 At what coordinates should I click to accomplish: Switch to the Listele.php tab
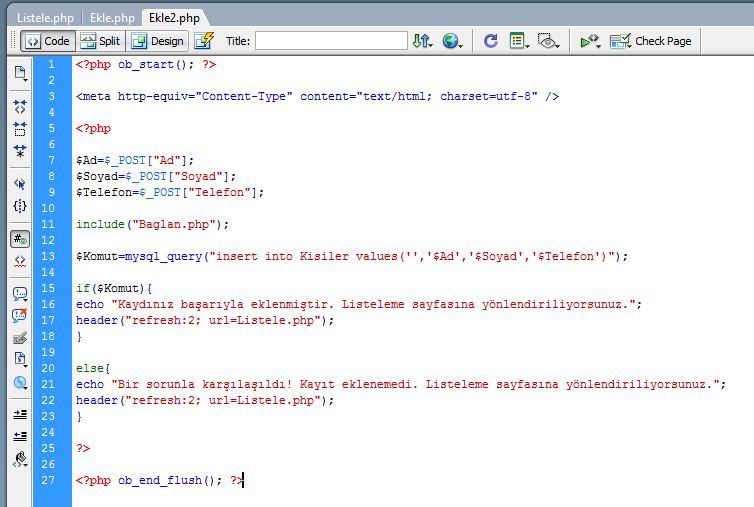coord(46,18)
